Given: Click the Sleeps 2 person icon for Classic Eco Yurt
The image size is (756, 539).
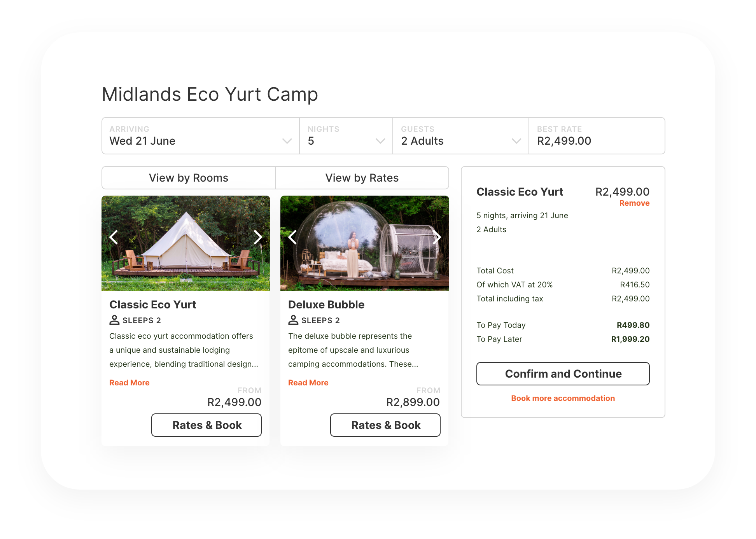Looking at the screenshot, I should (114, 320).
